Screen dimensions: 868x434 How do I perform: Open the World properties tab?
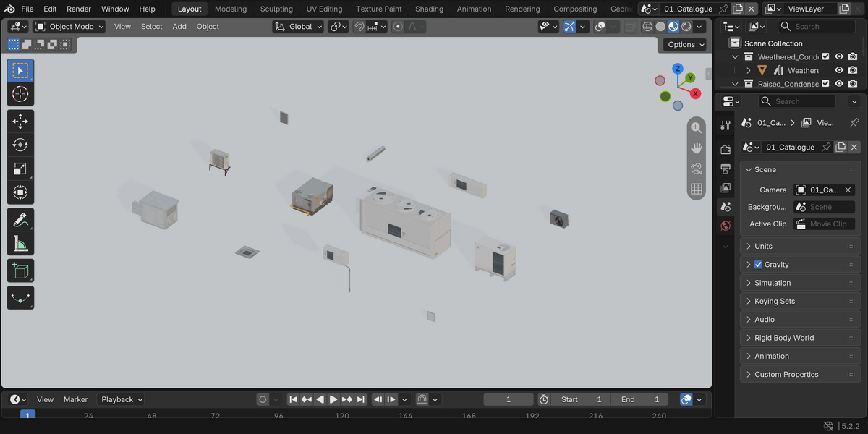[726, 226]
